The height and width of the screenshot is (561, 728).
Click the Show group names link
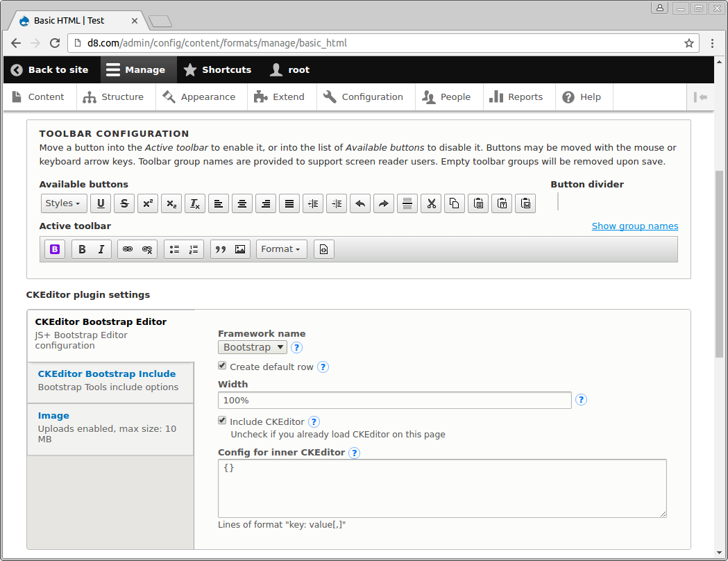634,226
